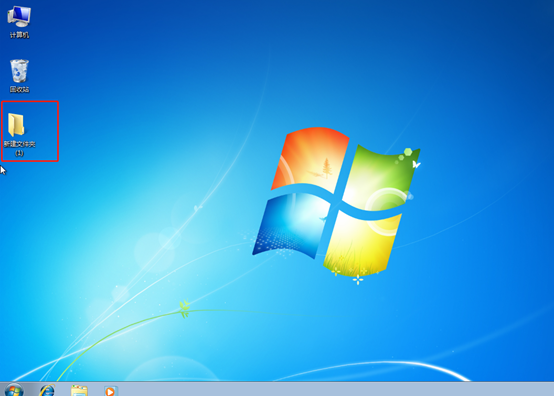The height and width of the screenshot is (396, 554).
Task: Launch Internet Explorer from the taskbar
Action: coord(47,390)
